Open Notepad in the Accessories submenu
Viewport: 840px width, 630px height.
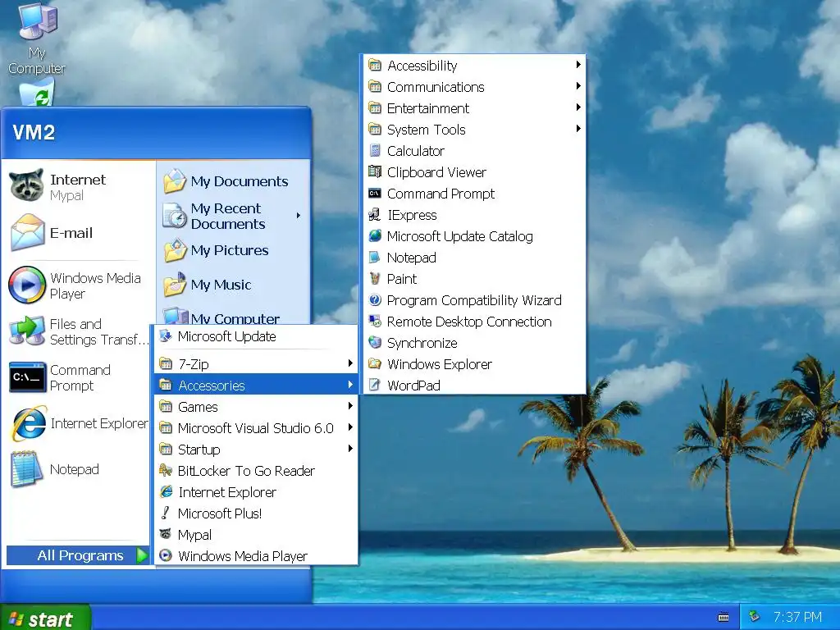click(474, 258)
